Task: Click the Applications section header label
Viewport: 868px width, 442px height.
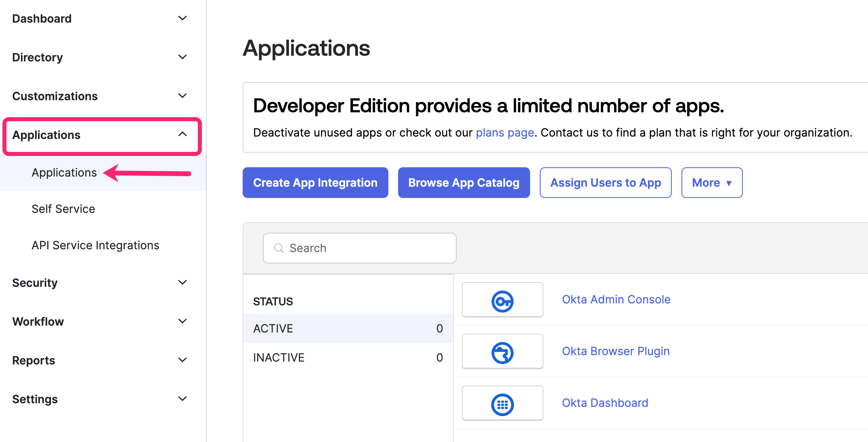Action: click(x=46, y=135)
